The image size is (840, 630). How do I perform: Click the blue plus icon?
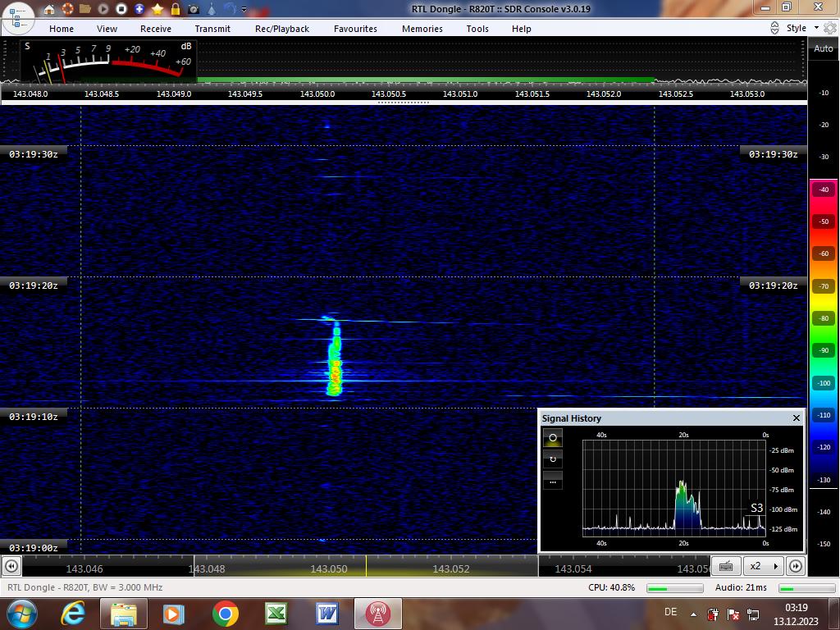point(139,9)
